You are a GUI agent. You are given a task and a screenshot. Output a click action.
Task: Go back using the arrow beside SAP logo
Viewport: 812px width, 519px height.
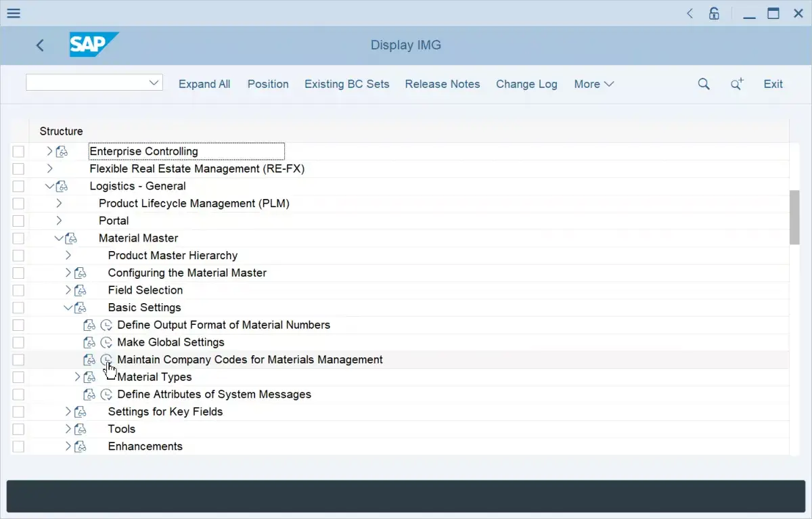click(x=40, y=45)
